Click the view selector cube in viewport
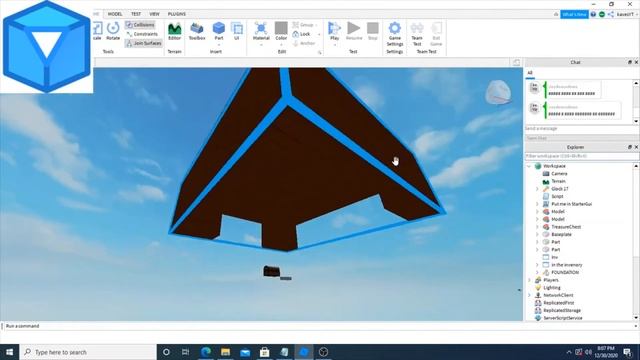This screenshot has width=640, height=360. pos(498,92)
